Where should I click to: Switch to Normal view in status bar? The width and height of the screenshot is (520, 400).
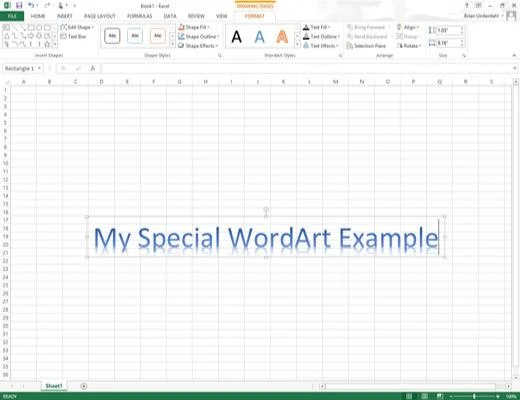409,396
